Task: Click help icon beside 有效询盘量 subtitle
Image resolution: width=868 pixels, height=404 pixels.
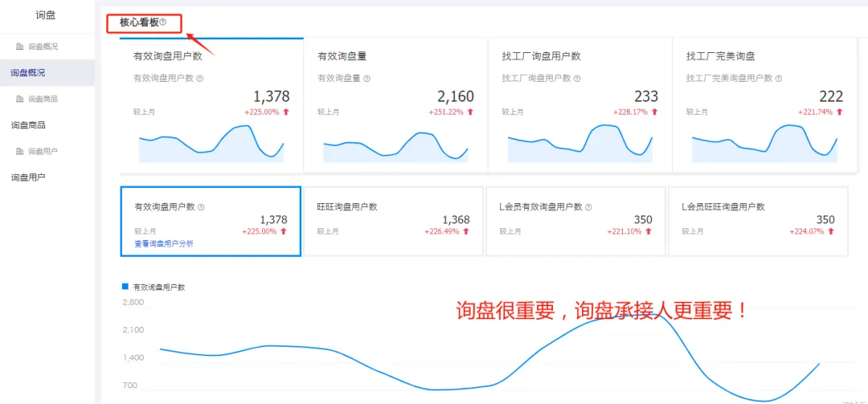Action: point(367,79)
